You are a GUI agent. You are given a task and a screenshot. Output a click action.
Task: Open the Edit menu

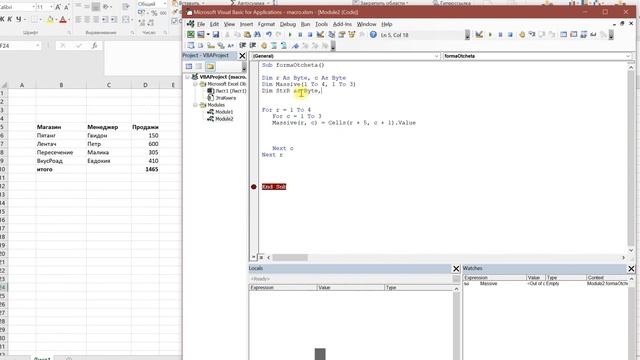(x=214, y=24)
